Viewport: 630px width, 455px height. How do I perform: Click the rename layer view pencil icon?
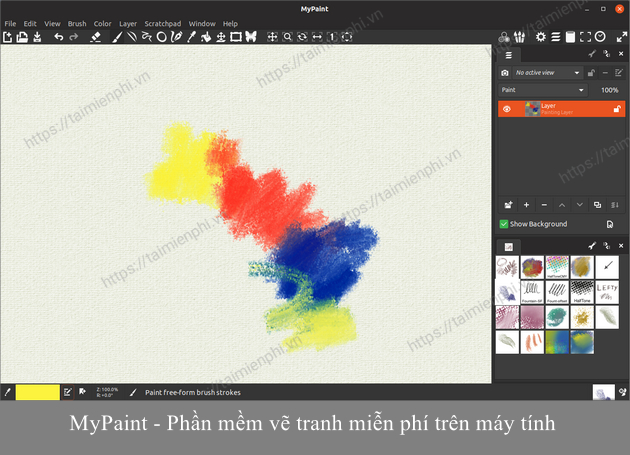point(619,73)
